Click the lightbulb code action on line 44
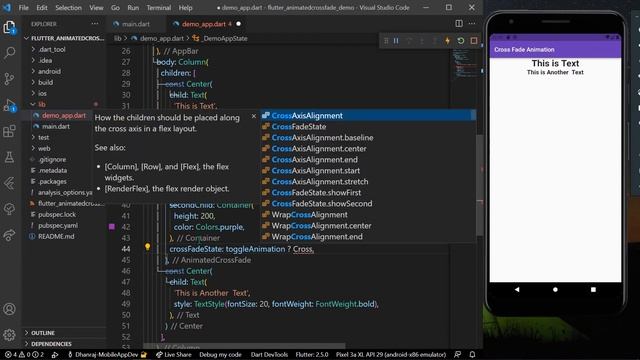This screenshot has height=360, width=640. point(147,247)
